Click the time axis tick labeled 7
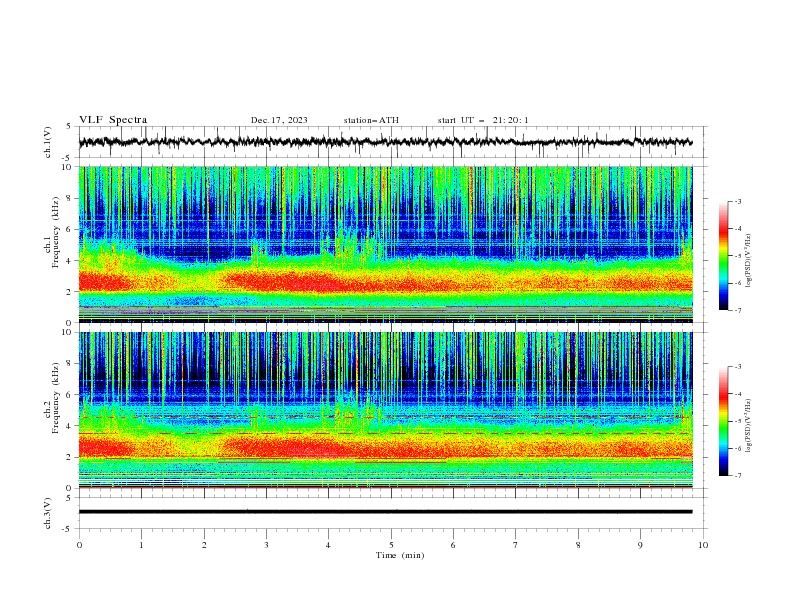Image resolution: width=792 pixels, height=612 pixels. pos(515,545)
